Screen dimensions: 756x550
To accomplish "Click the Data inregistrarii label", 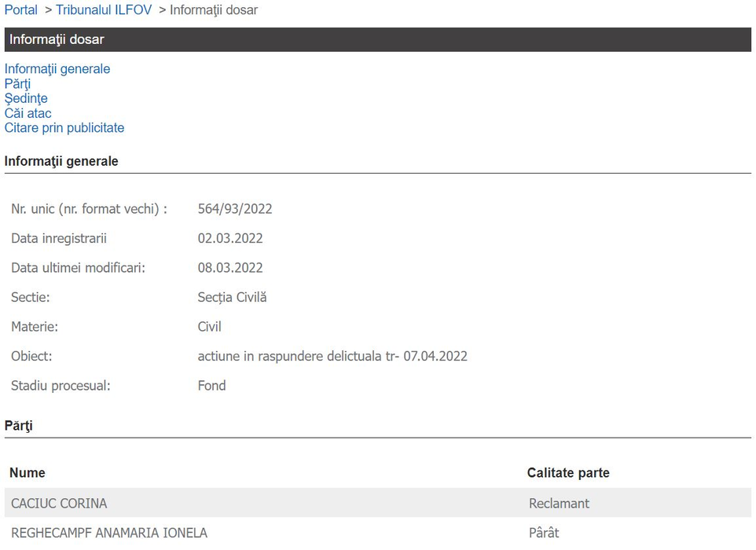I will click(59, 238).
